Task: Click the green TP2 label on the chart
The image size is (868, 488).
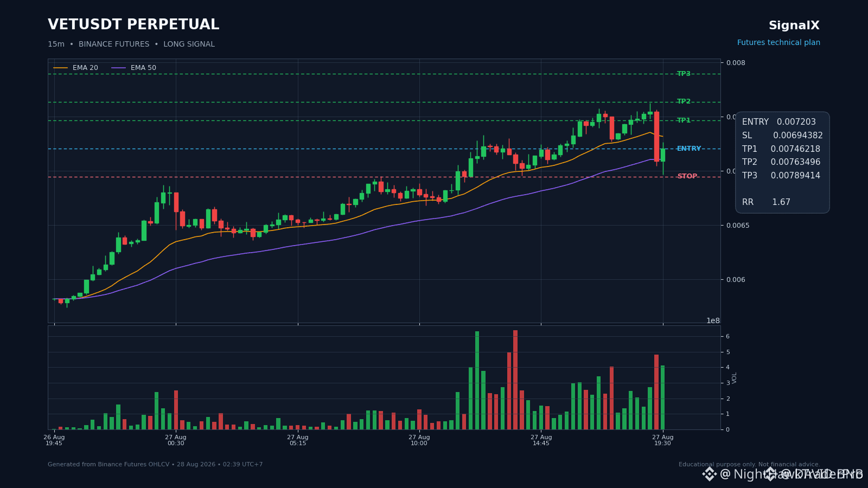Action: coord(684,101)
